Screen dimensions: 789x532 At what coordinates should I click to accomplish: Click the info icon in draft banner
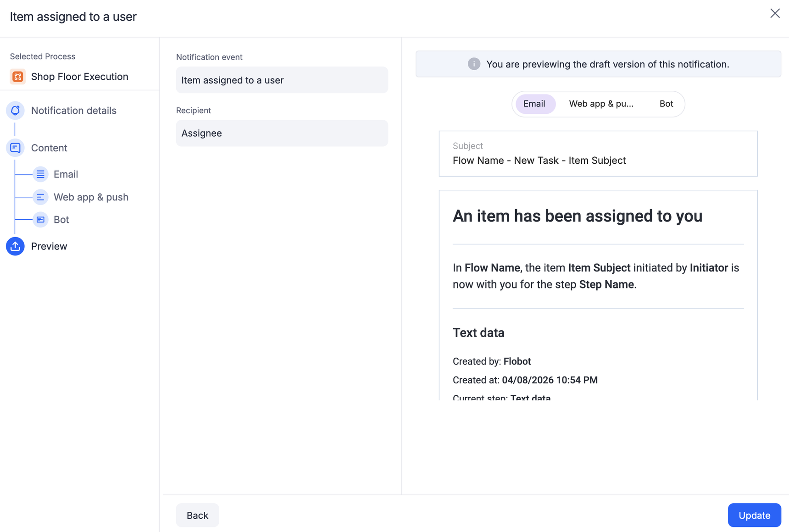tap(474, 64)
